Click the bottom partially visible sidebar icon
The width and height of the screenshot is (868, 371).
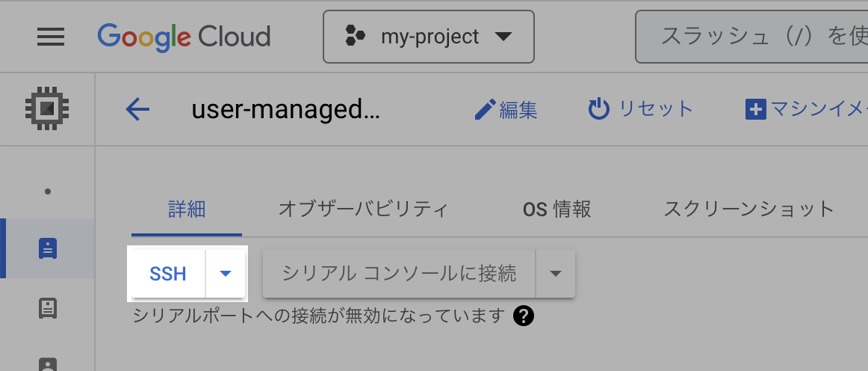click(x=47, y=364)
